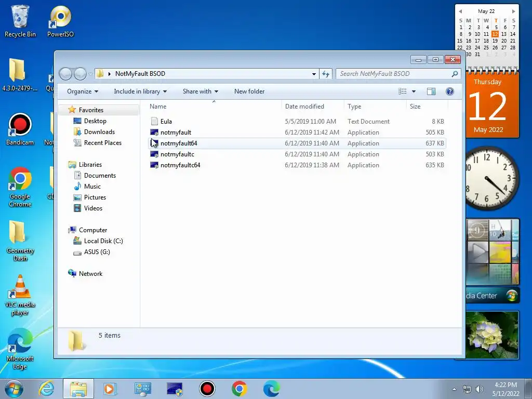Image resolution: width=532 pixels, height=399 pixels.
Task: Open the ASUS (G:) drive
Action: [97, 252]
